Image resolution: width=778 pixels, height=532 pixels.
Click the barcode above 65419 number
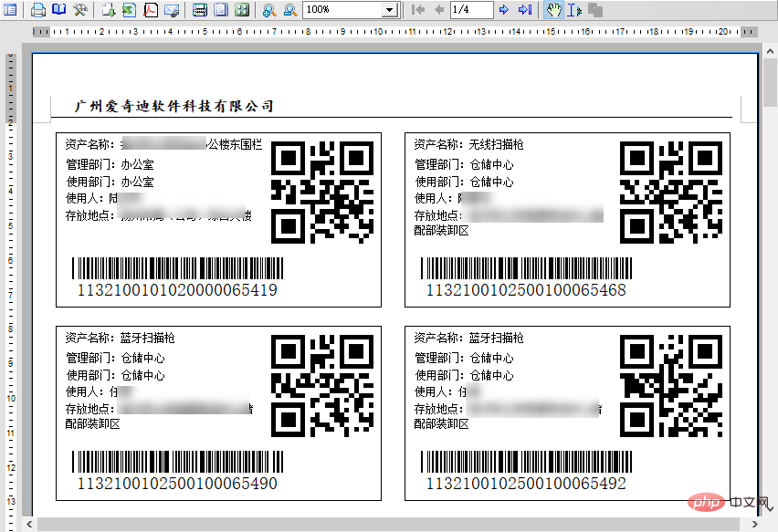coord(178,268)
